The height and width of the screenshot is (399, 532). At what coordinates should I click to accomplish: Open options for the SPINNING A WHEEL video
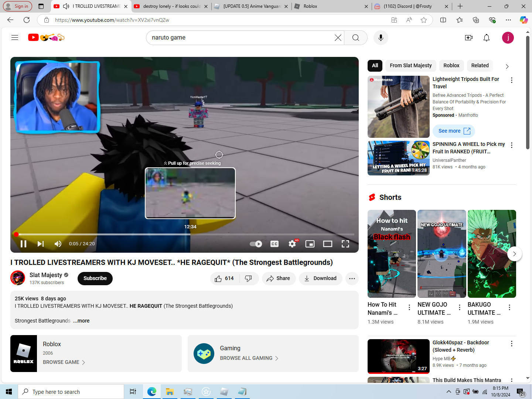pos(512,145)
